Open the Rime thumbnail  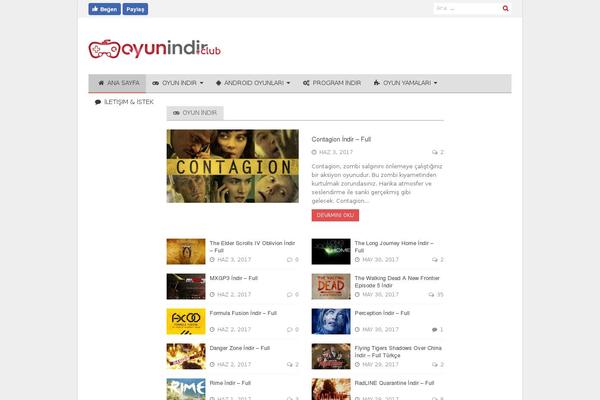tap(186, 389)
